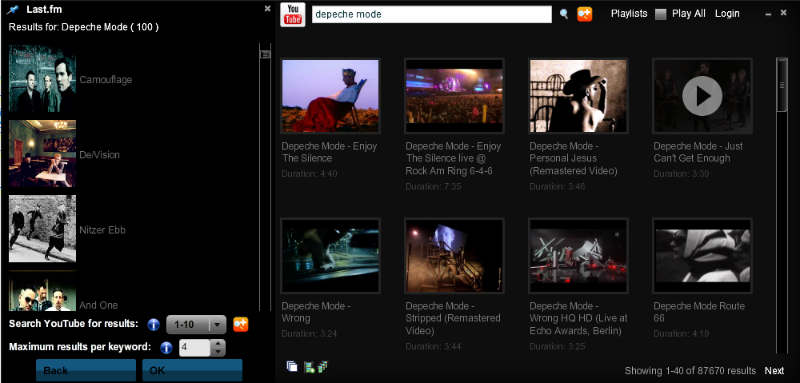Open the 1-10 results range dropdown
The height and width of the screenshot is (383, 800).
pos(196,324)
